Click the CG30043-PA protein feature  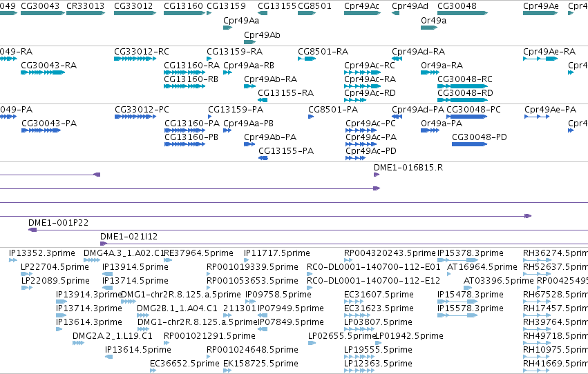(41, 130)
